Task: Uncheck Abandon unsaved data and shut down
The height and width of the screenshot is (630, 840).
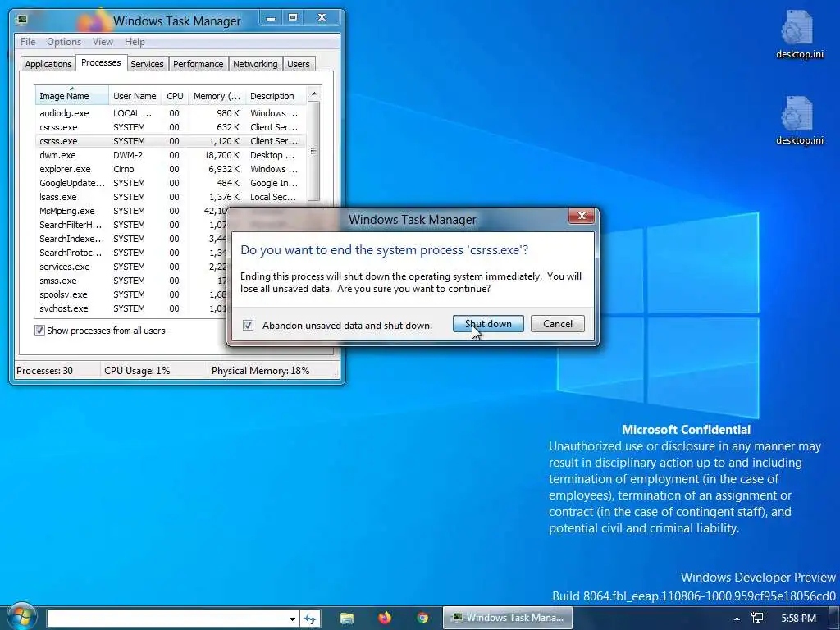Action: pyautogui.click(x=248, y=325)
